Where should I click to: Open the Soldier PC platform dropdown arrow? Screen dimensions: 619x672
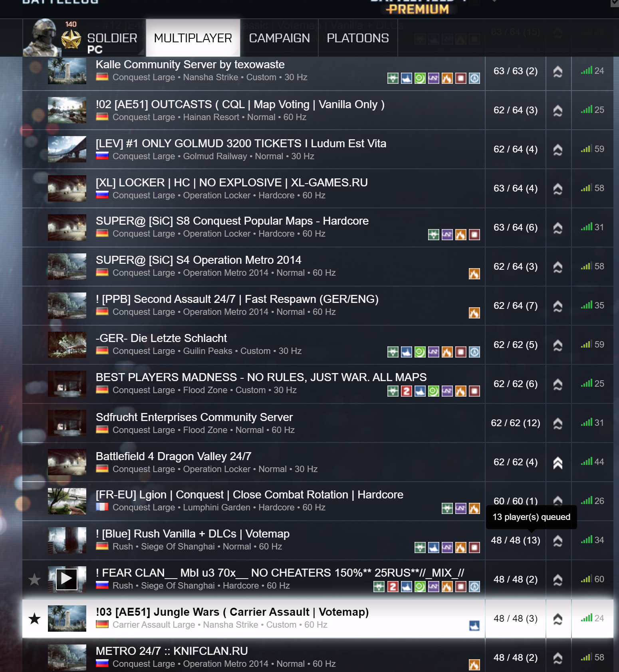140,52
